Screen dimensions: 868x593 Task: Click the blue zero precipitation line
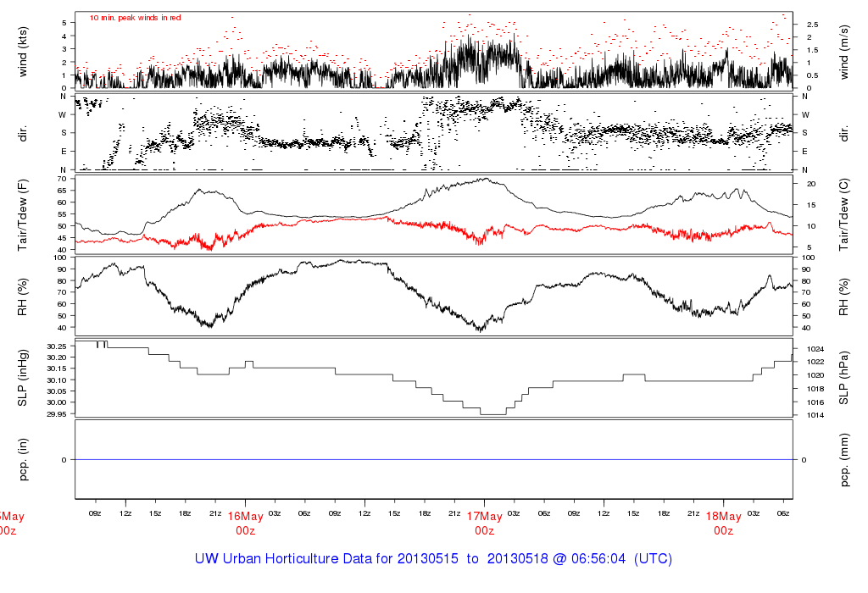[434, 460]
